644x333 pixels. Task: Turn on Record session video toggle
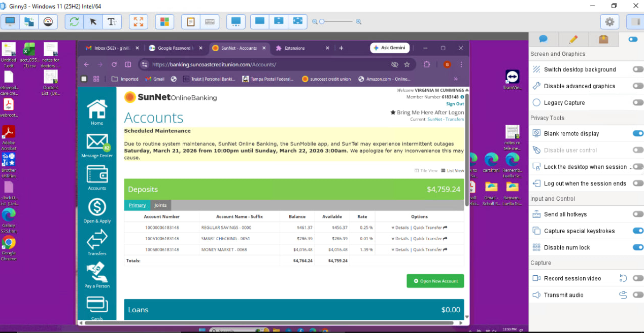pyautogui.click(x=637, y=278)
